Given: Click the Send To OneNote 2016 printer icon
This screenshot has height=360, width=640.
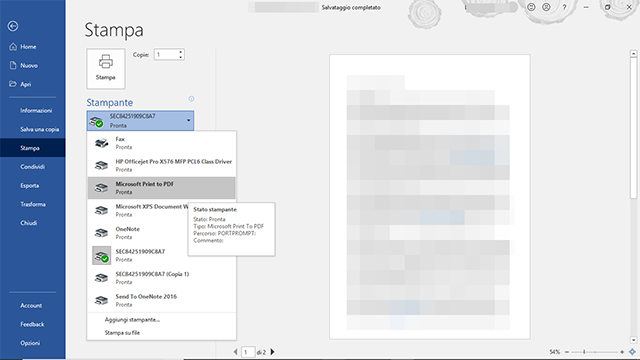Looking at the screenshot, I should [101, 300].
